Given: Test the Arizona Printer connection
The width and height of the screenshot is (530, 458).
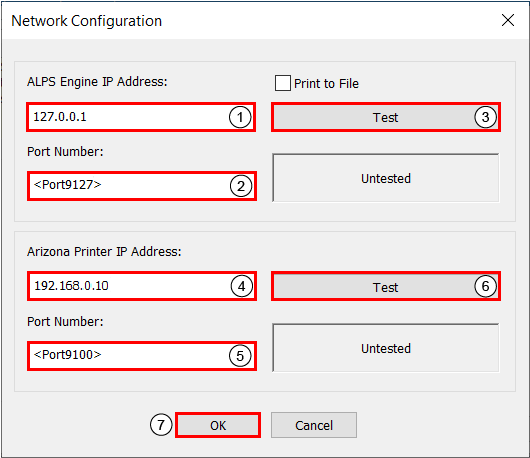Looking at the screenshot, I should pyautogui.click(x=386, y=286).
